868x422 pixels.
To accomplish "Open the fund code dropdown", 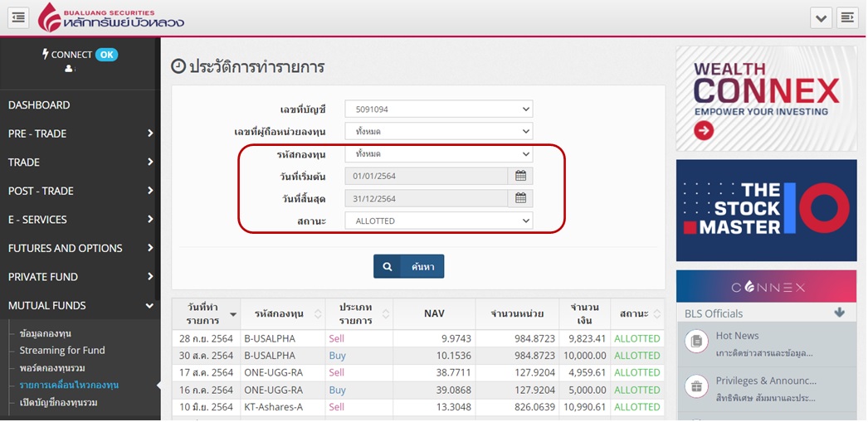I will [x=438, y=154].
